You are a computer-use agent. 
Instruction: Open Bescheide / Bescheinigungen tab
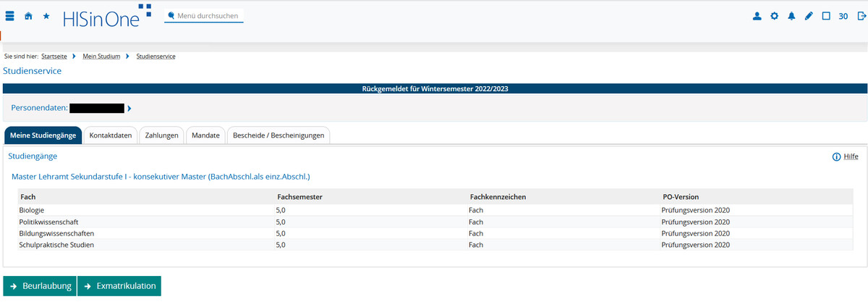point(278,135)
